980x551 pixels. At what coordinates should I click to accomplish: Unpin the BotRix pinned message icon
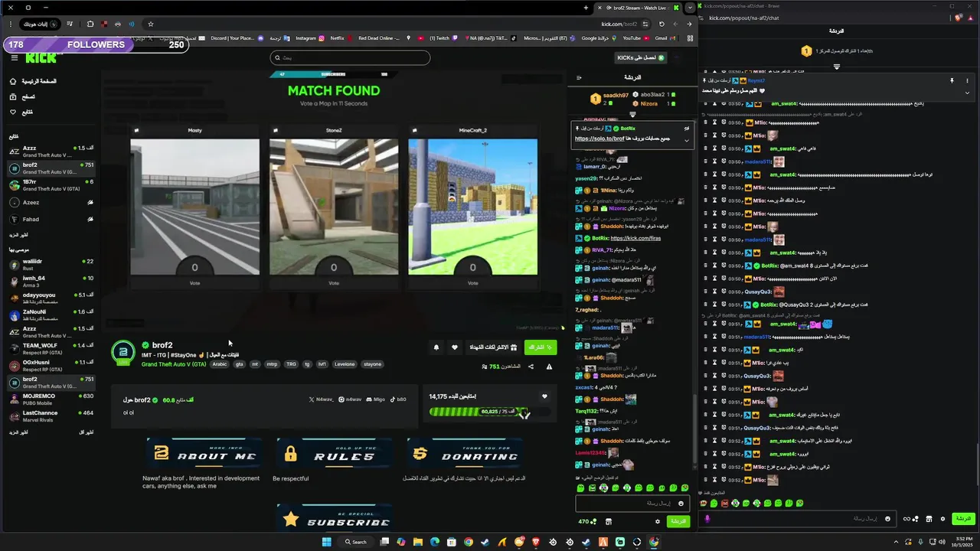click(x=687, y=129)
